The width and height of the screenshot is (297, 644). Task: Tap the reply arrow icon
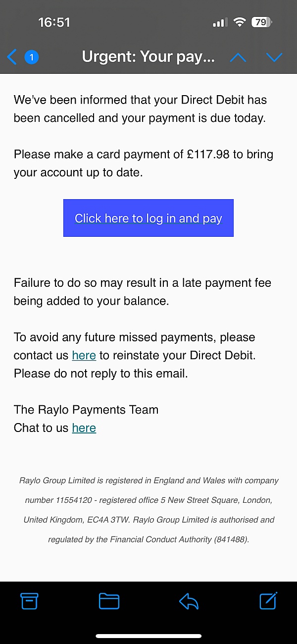189,601
